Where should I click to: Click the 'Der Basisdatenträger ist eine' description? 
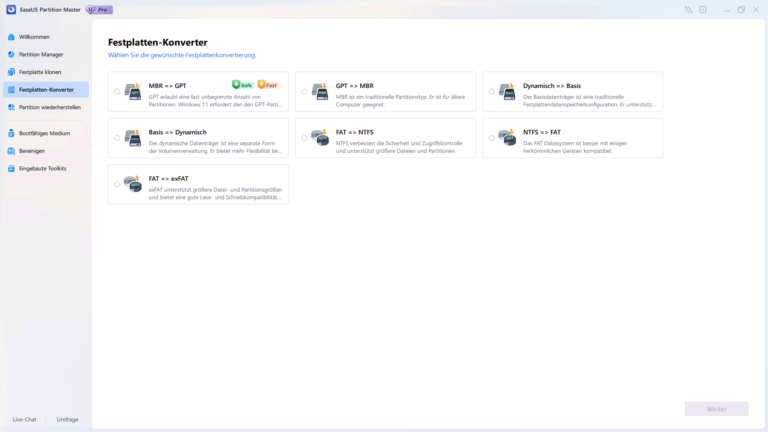tap(589, 100)
